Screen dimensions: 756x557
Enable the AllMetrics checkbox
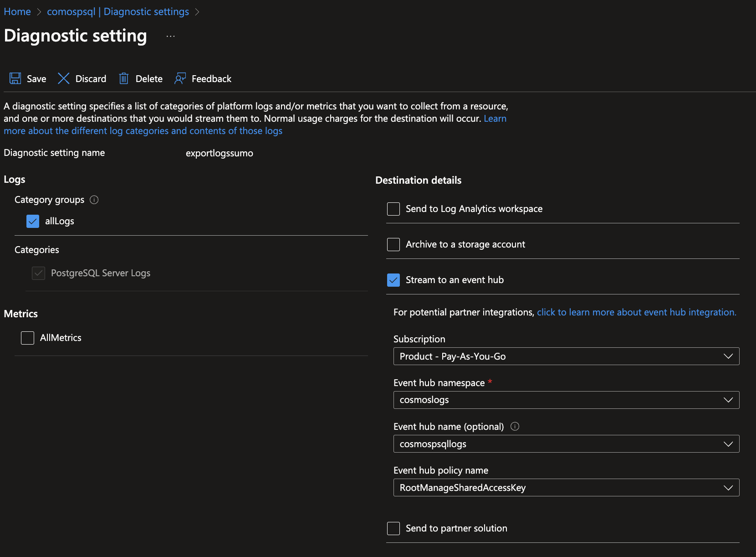pyautogui.click(x=27, y=338)
